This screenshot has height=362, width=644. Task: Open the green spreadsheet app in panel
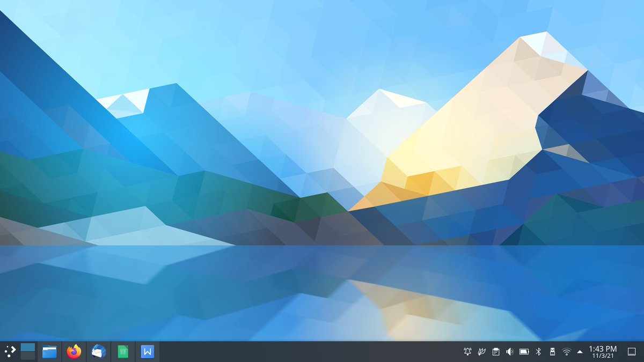click(x=123, y=352)
